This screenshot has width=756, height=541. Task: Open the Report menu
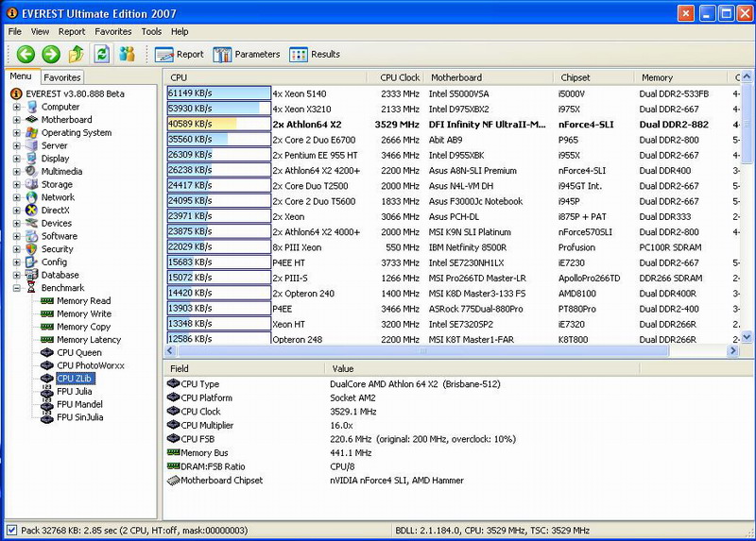(72, 32)
